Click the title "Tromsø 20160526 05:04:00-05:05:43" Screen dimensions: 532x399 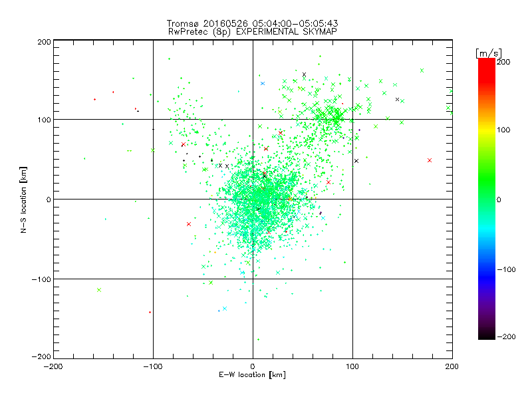coord(253,23)
